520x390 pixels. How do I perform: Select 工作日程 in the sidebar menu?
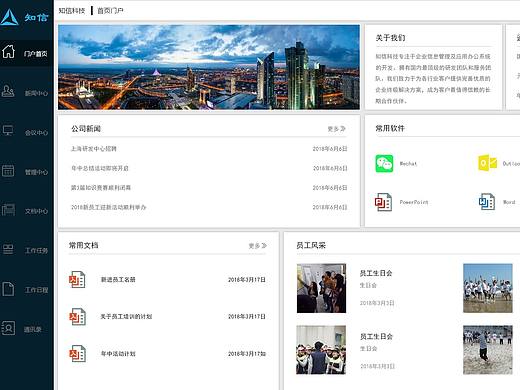coord(36,290)
